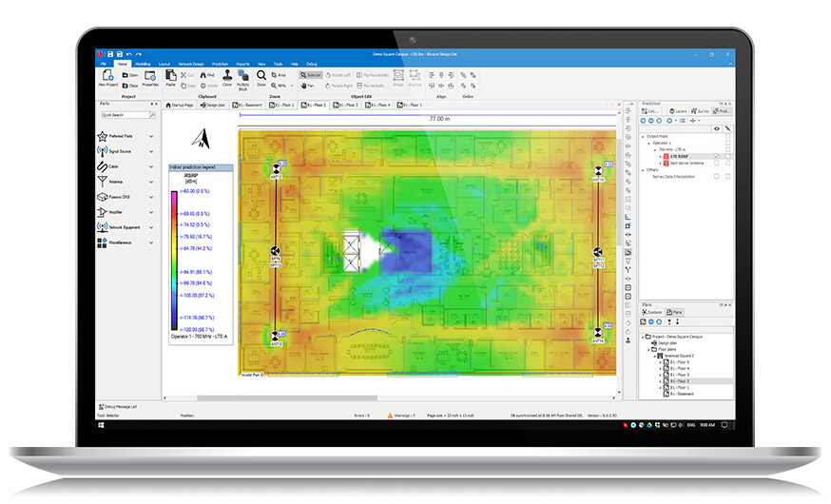Switch to Systems tab in Plans panel
The width and height of the screenshot is (831, 504).
pyautogui.click(x=652, y=312)
